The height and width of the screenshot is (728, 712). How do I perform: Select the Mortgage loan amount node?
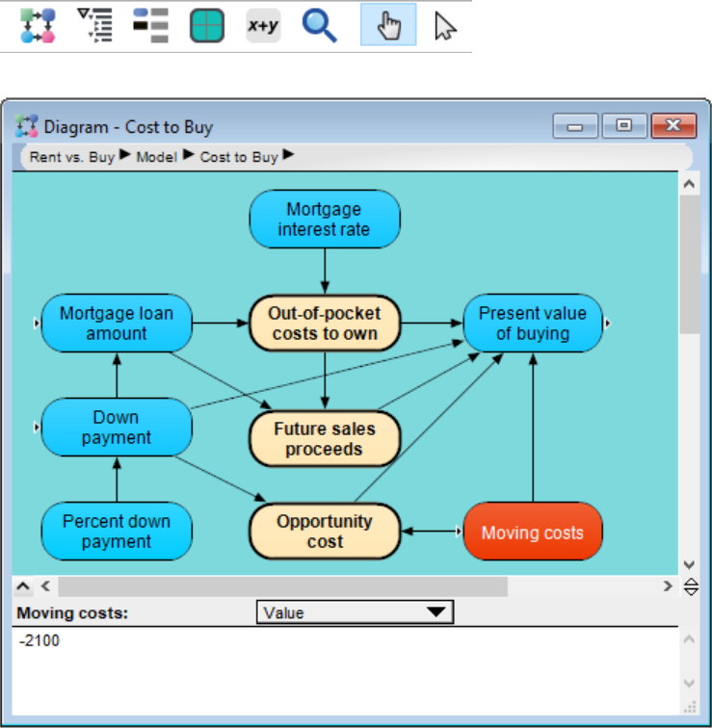click(x=117, y=324)
